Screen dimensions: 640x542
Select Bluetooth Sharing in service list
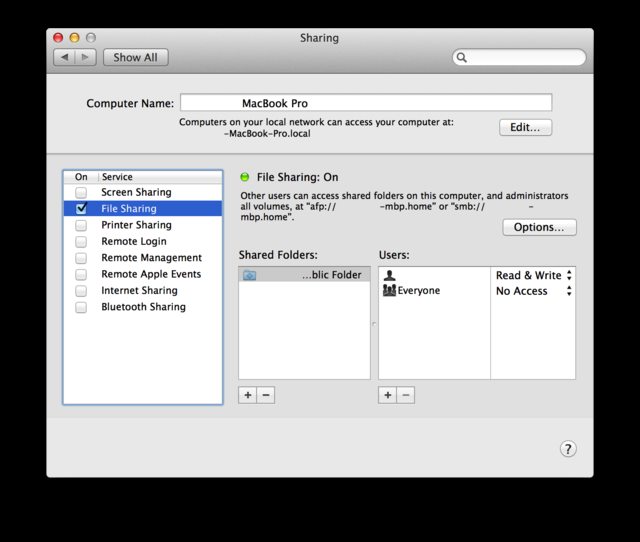coord(143,307)
